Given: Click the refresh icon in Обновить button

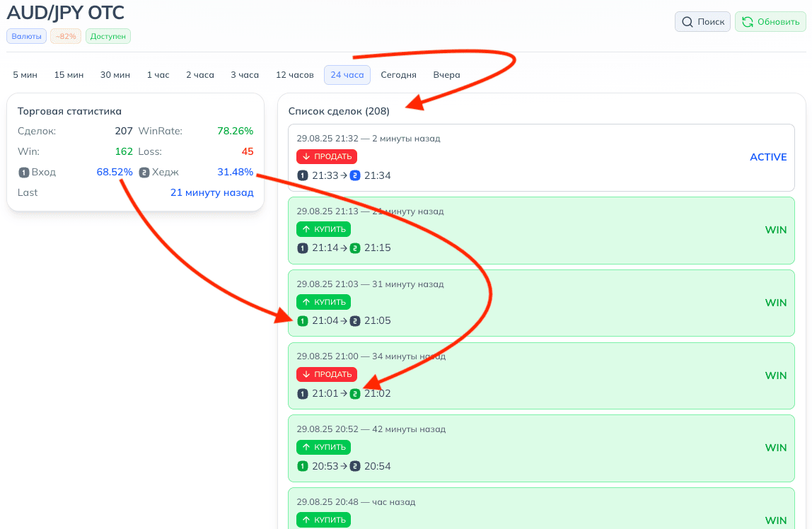Looking at the screenshot, I should click(x=746, y=22).
